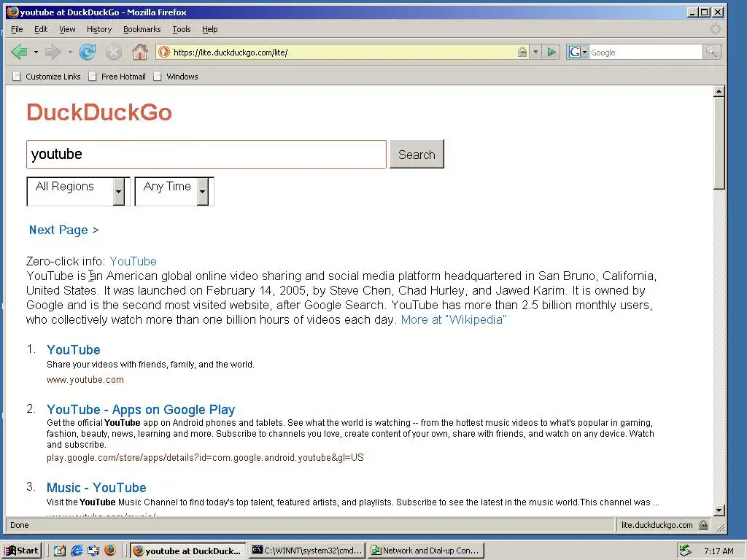
Task: Click the green Go arrow button
Action: coord(551,52)
